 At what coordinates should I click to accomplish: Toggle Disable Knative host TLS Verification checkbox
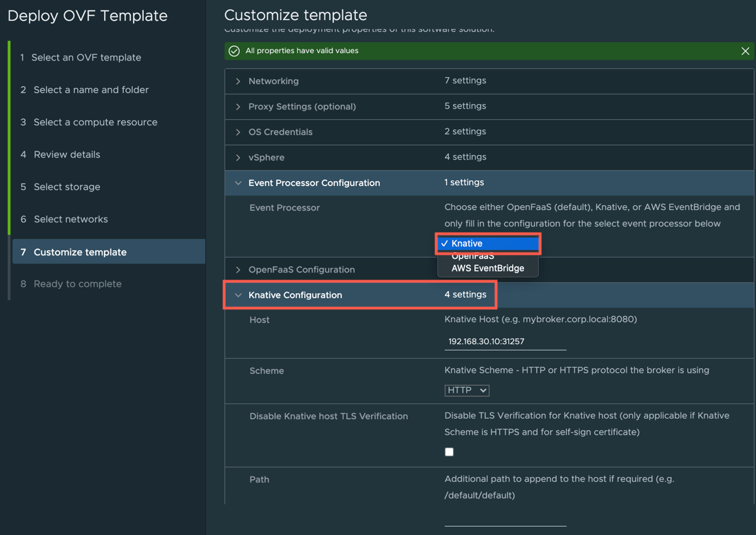[x=449, y=452]
